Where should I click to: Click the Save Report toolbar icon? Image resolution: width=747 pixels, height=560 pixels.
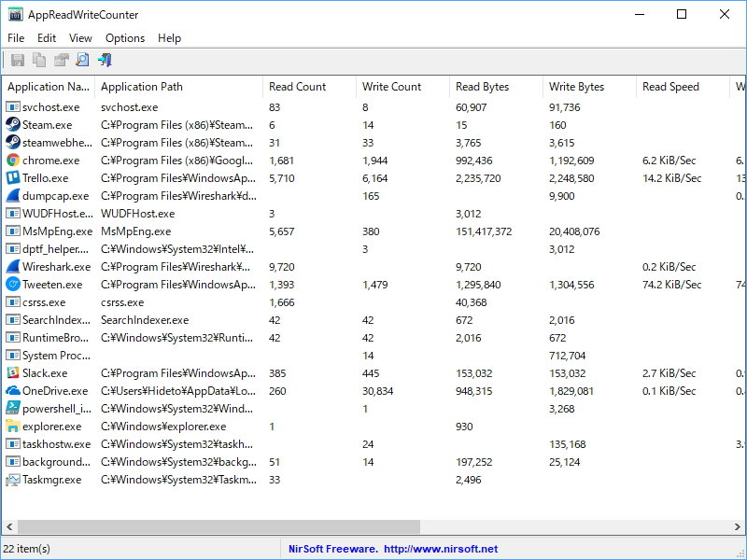pyautogui.click(x=18, y=58)
